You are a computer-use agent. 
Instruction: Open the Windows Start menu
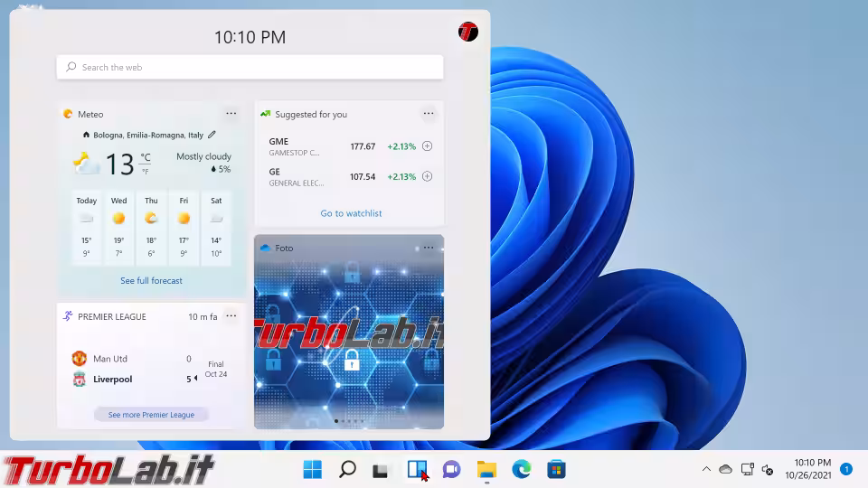[x=312, y=469]
